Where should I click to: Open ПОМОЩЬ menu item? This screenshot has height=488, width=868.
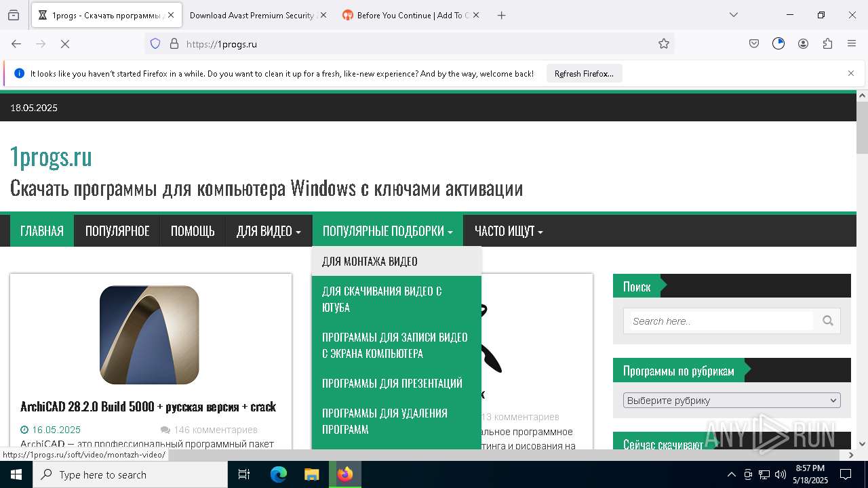(x=193, y=231)
